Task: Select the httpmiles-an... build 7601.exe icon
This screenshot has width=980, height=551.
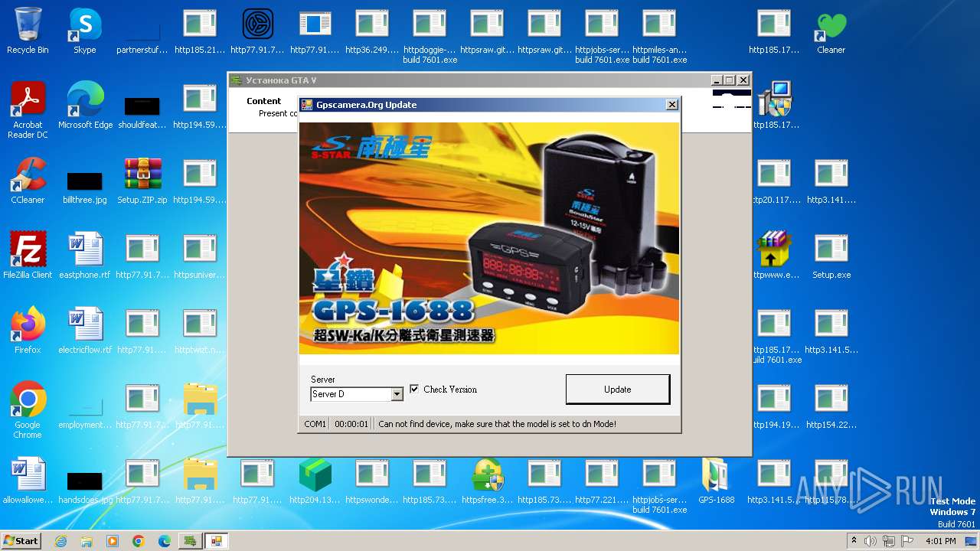Action: pos(659,35)
